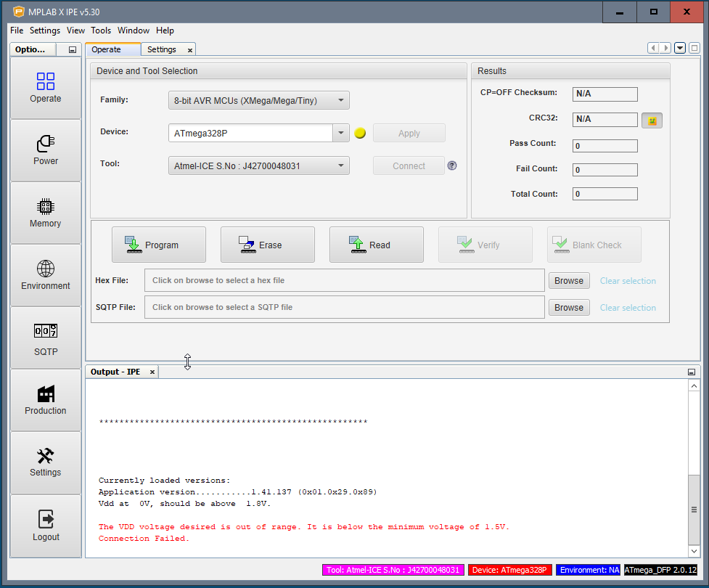Click the yellow device status indicator
Viewport: 709px width, 588px height.
[x=360, y=133]
